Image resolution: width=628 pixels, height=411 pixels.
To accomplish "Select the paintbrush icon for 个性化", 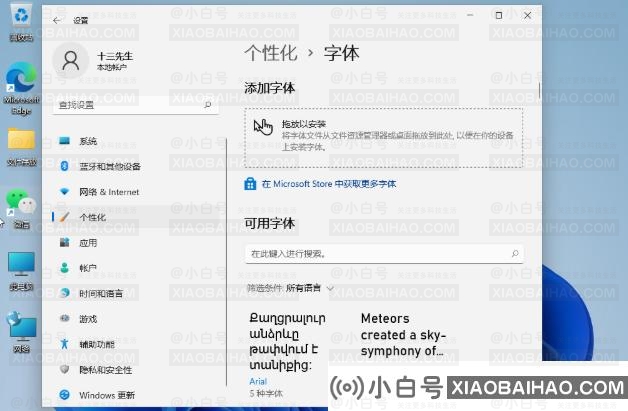I will click(64, 217).
